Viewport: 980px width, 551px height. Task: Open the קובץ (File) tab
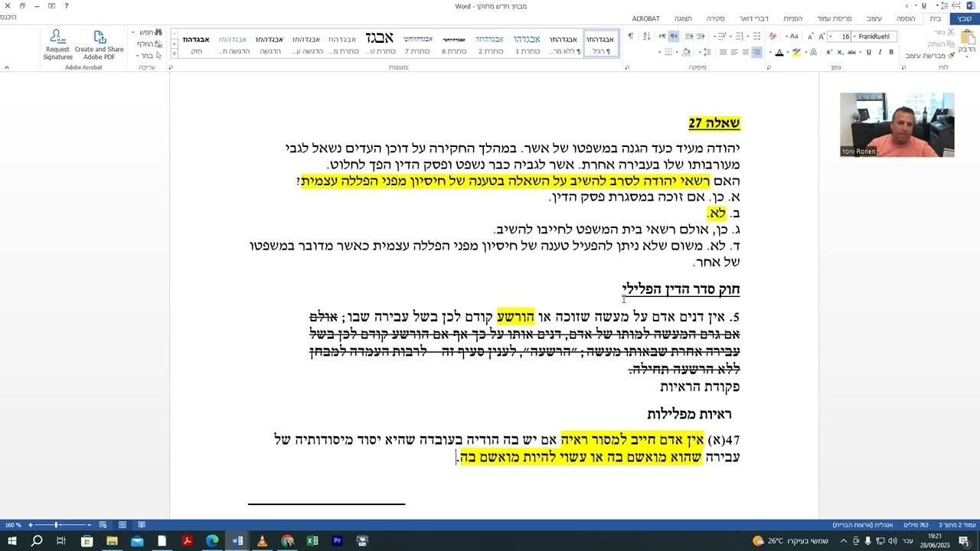coord(964,18)
